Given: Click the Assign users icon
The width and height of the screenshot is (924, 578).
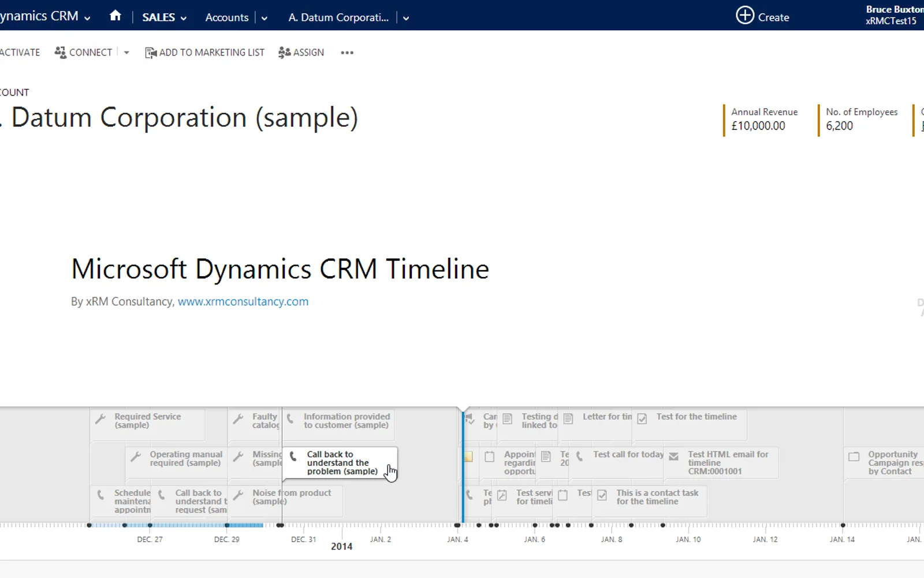Looking at the screenshot, I should tap(284, 53).
